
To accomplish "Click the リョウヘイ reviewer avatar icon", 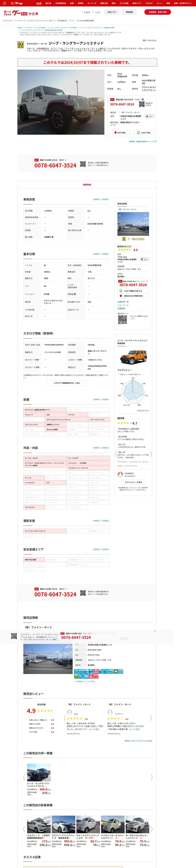I will click(110, 712).
